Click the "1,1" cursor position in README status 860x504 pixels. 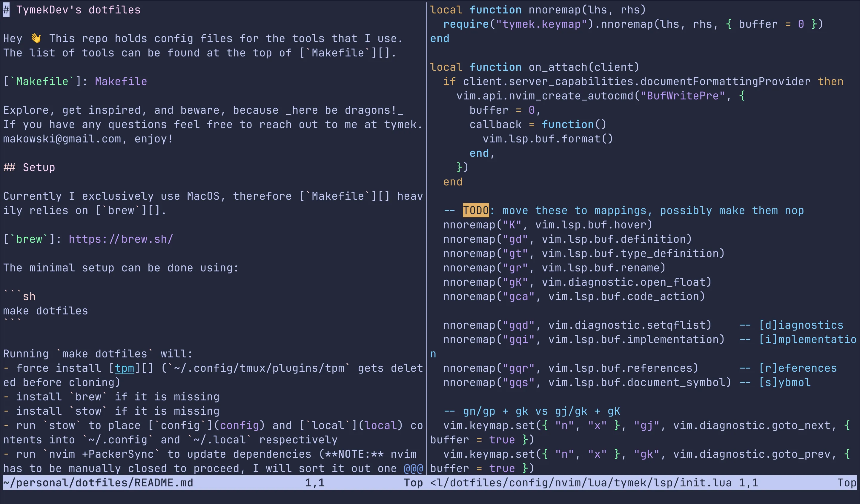pyautogui.click(x=315, y=483)
